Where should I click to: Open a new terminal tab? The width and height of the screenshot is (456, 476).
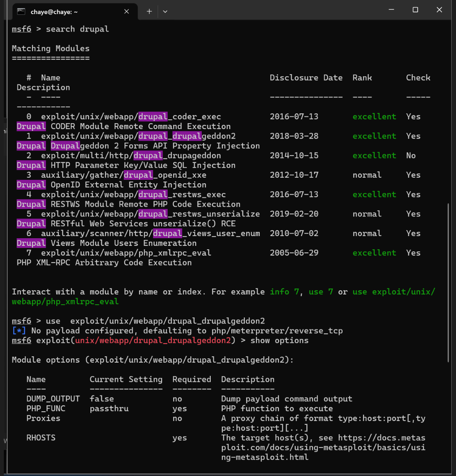click(x=149, y=12)
